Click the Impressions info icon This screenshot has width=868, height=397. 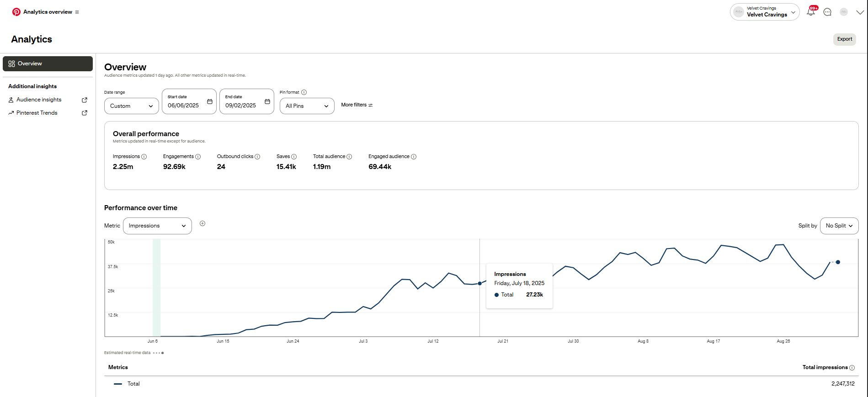pyautogui.click(x=144, y=157)
